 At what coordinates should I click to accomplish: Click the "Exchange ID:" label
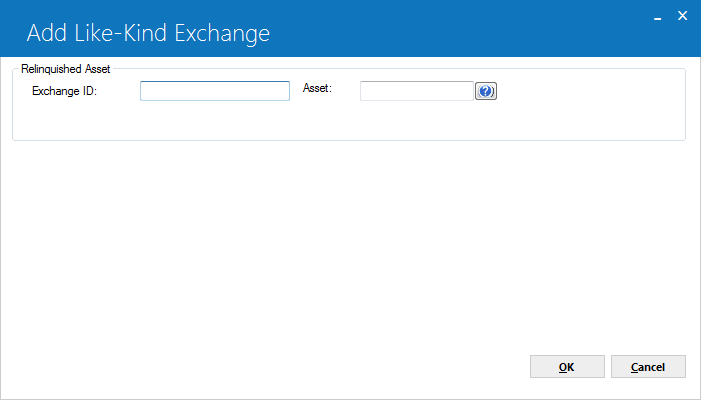coord(64,91)
